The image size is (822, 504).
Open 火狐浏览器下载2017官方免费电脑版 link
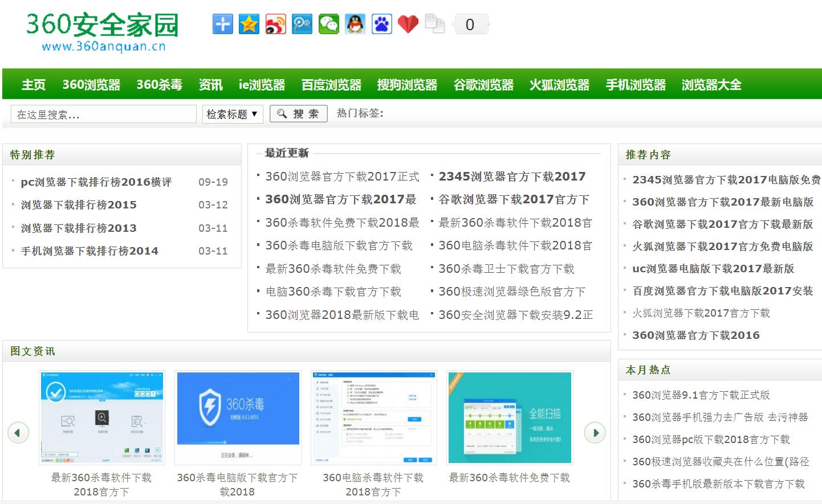pos(723,247)
